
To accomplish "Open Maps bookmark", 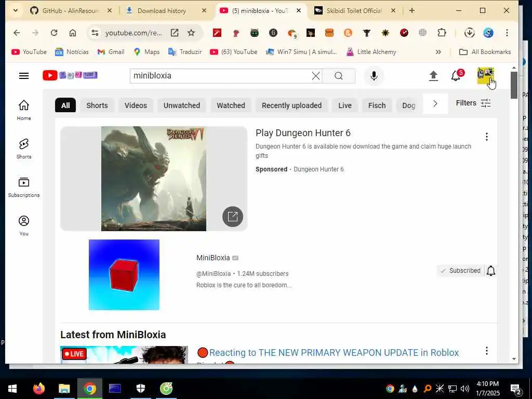I will (147, 52).
